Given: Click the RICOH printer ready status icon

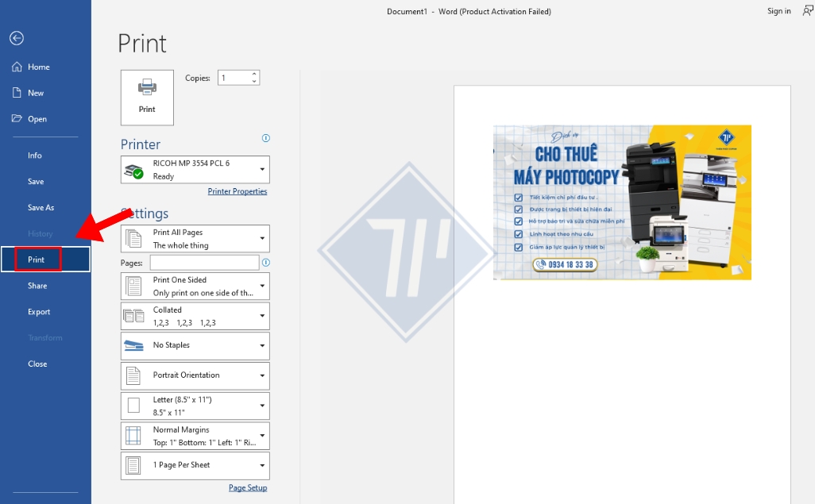Looking at the screenshot, I should [134, 170].
